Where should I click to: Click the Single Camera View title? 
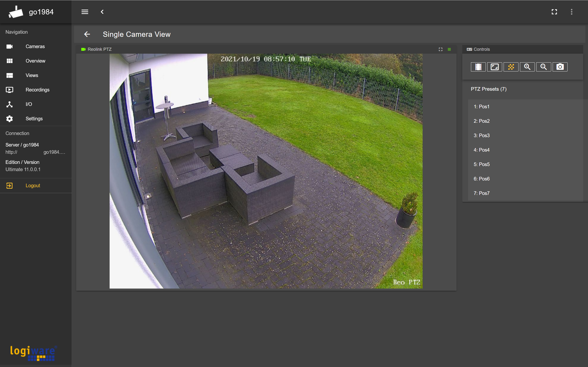point(137,34)
